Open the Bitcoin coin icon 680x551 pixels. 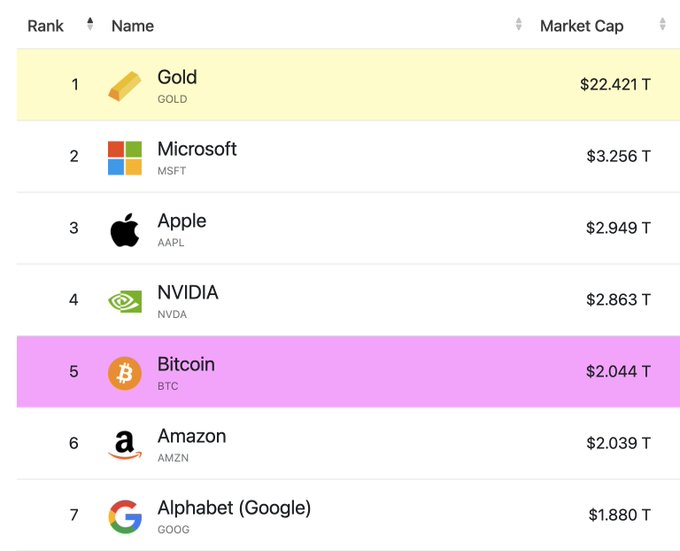pos(124,373)
